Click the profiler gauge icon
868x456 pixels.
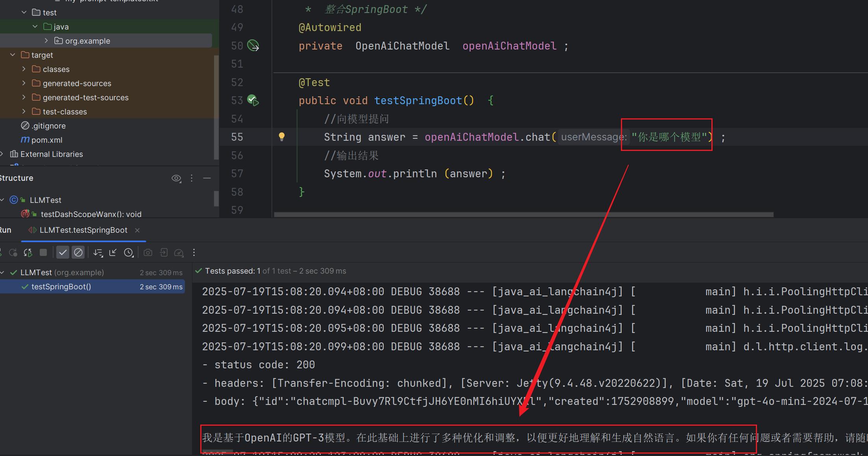pos(179,252)
